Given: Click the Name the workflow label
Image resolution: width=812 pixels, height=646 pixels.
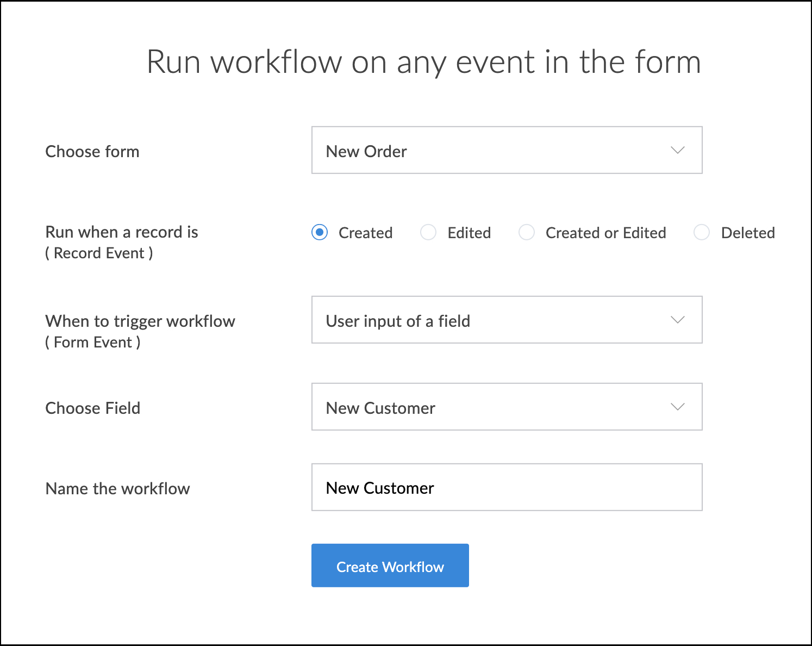Looking at the screenshot, I should 118,488.
